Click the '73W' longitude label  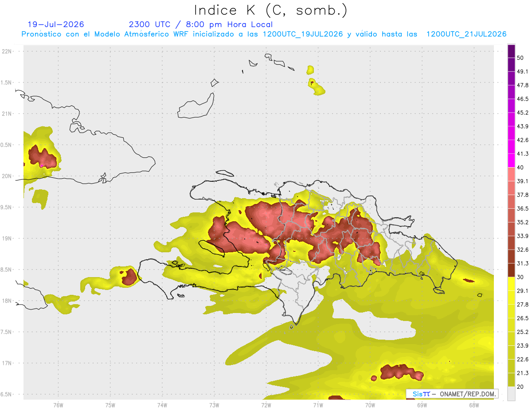click(214, 405)
